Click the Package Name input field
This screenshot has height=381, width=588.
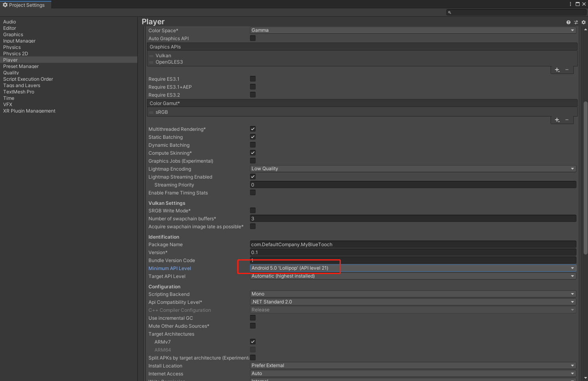pos(412,244)
